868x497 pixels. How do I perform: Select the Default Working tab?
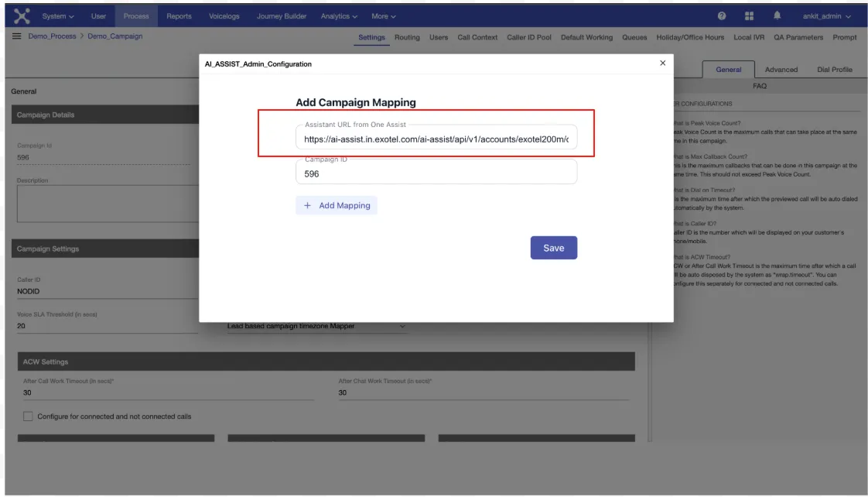586,37
